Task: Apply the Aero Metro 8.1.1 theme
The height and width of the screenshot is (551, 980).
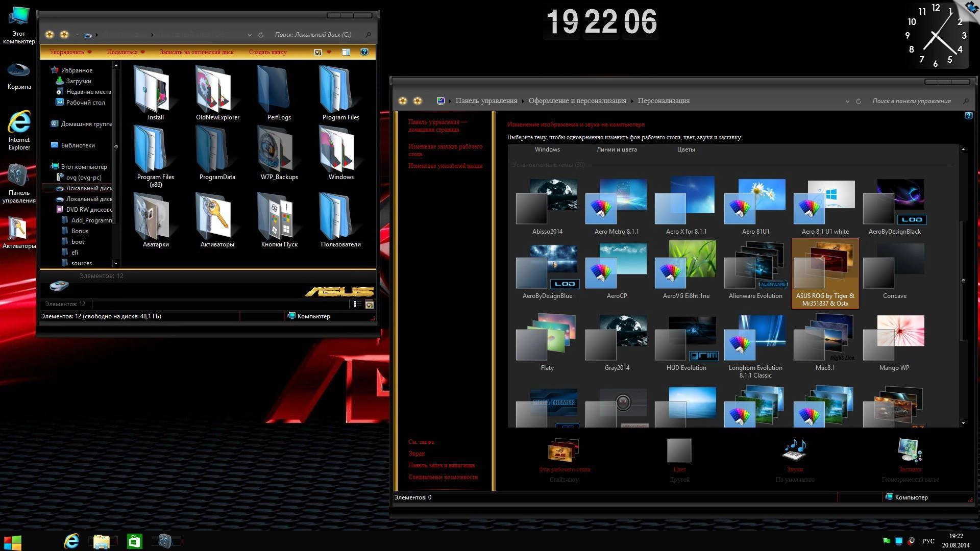Action: [x=617, y=207]
